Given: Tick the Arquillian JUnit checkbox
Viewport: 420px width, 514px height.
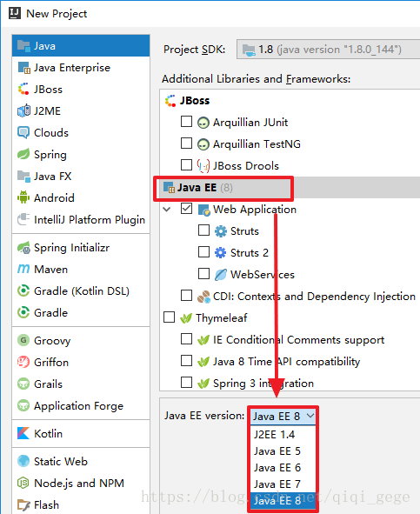Looking at the screenshot, I should tap(187, 122).
